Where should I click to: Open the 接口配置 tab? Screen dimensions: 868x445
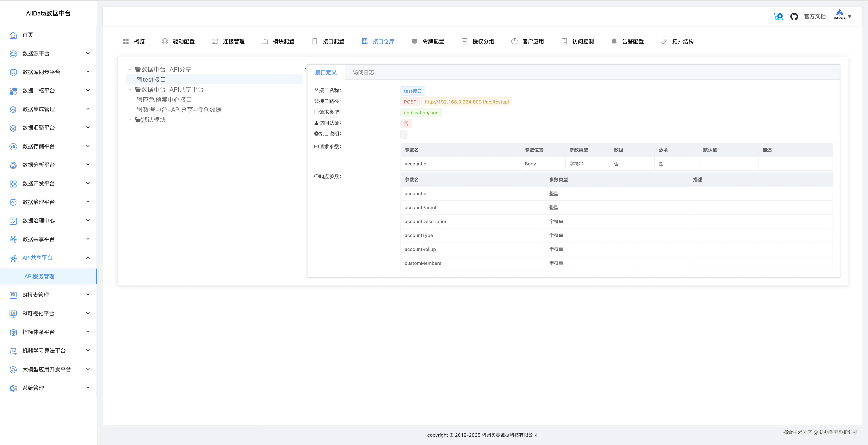[328, 41]
